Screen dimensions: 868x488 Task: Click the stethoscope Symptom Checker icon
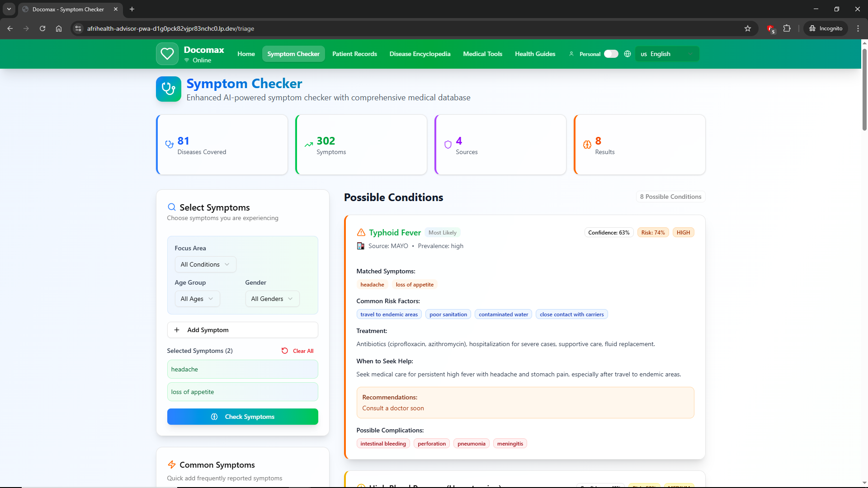pos(168,89)
